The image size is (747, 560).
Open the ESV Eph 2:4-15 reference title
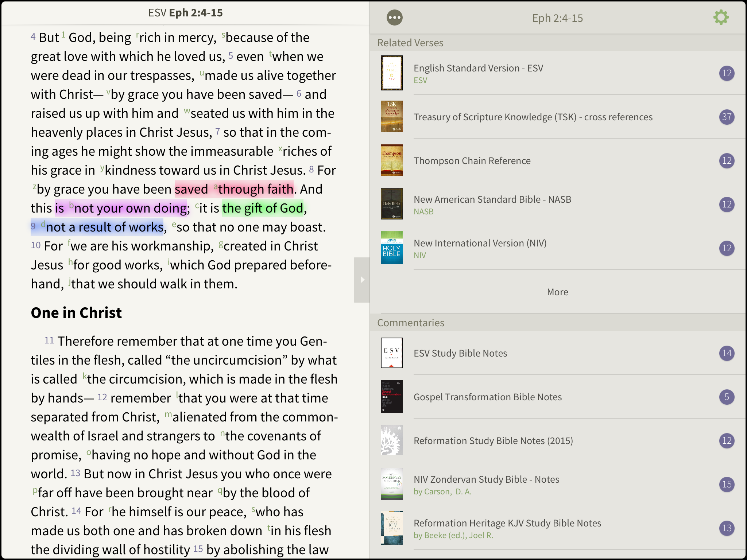(x=185, y=13)
